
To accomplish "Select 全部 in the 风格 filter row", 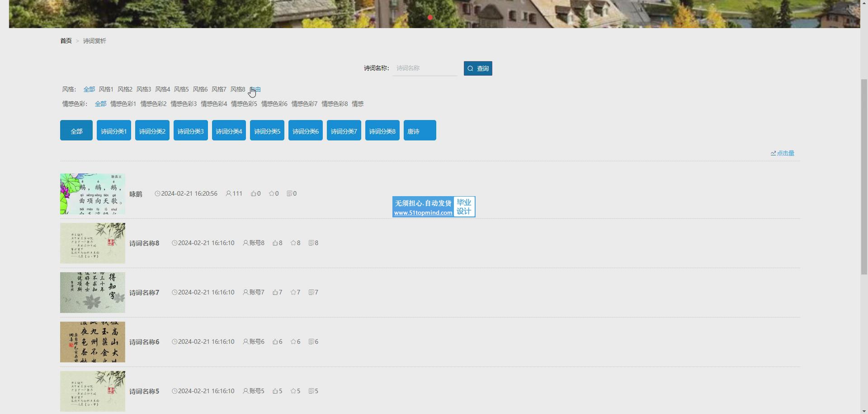I will [89, 89].
